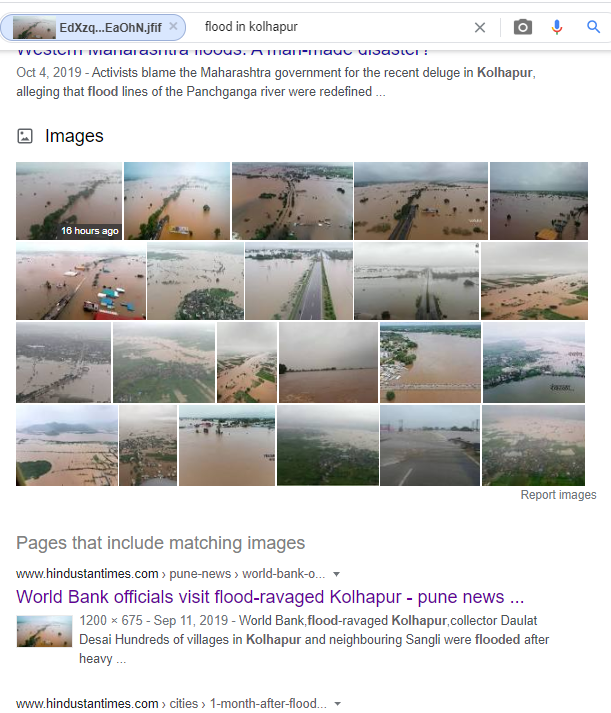Click the camera search-by-image icon
The image size is (611, 713).
(x=522, y=27)
